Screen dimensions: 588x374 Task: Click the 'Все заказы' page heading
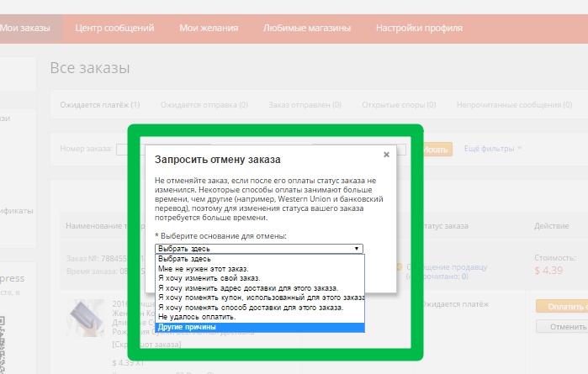(90, 68)
